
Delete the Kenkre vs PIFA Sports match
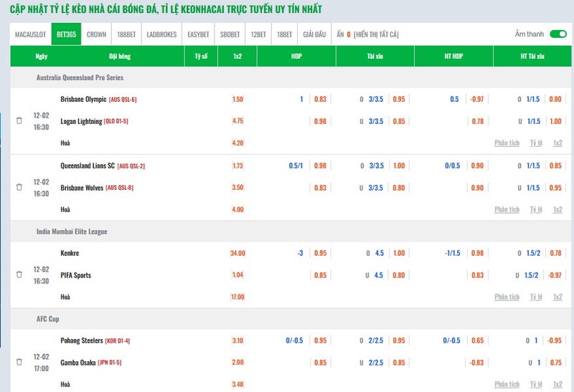[19, 274]
